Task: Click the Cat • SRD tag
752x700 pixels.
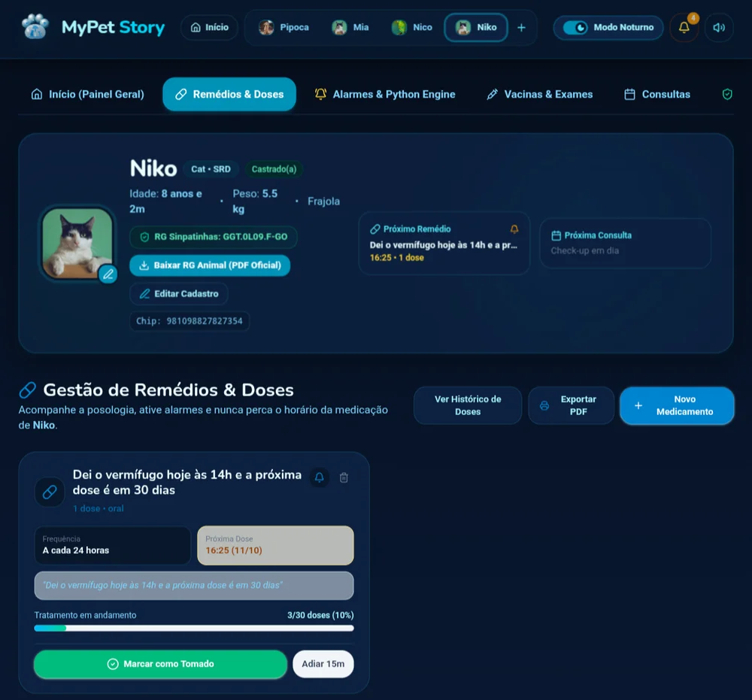Action: point(211,169)
